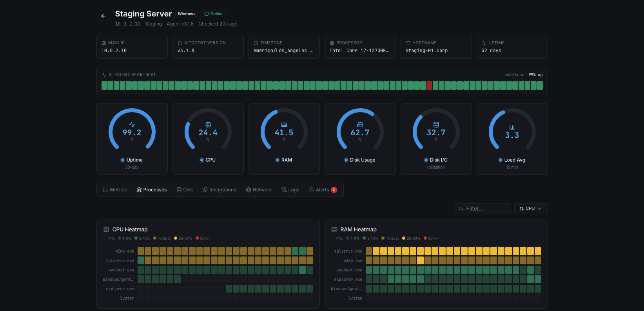Click the process Filter input field
This screenshot has height=311, width=644.
(483, 209)
